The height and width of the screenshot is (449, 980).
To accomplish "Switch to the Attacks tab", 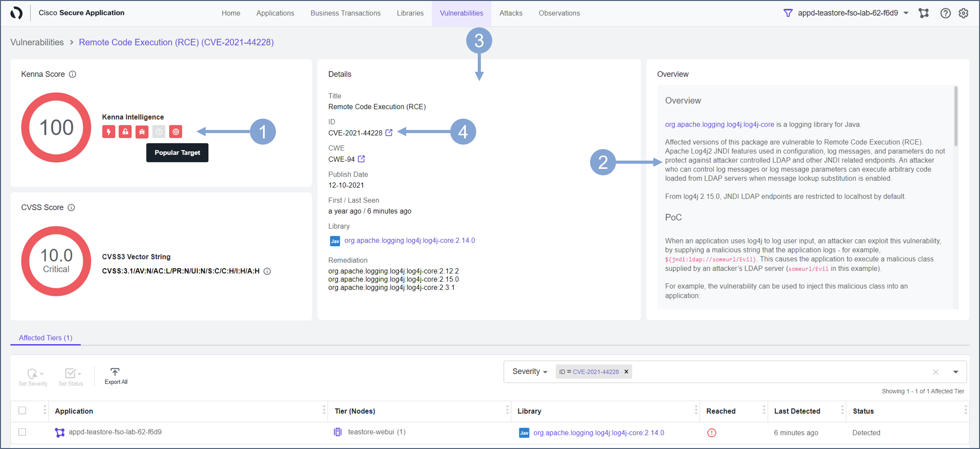I will pos(510,13).
